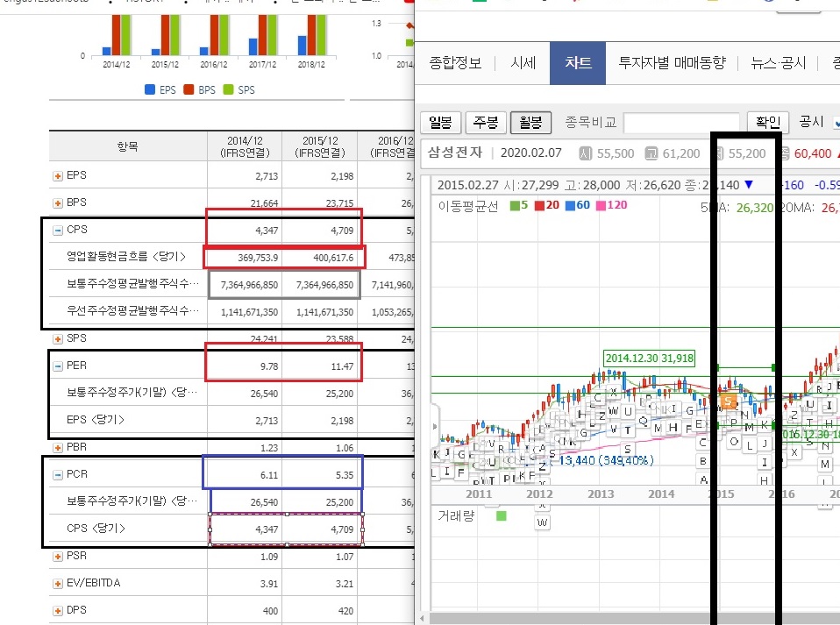Click the 20-day moving average swatch
The width and height of the screenshot is (840, 625).
tap(539, 205)
